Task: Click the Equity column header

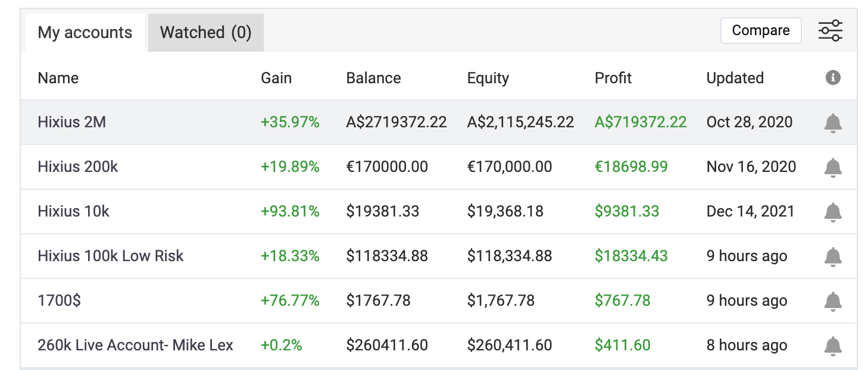Action: click(x=488, y=78)
